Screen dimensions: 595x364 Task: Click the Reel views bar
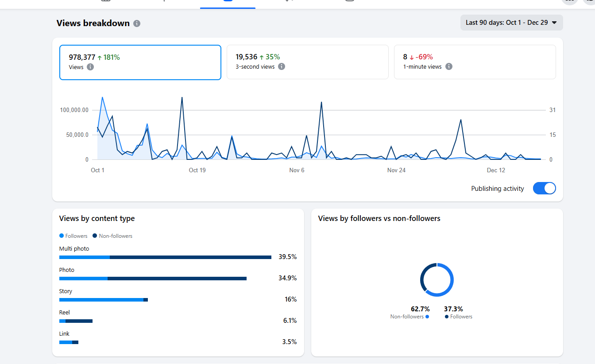[76, 321]
